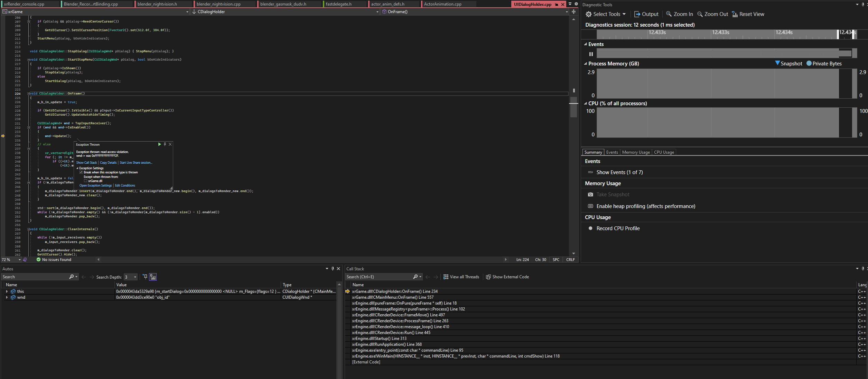
Task: Open the Select Tools dropdown
Action: pyautogui.click(x=606, y=14)
